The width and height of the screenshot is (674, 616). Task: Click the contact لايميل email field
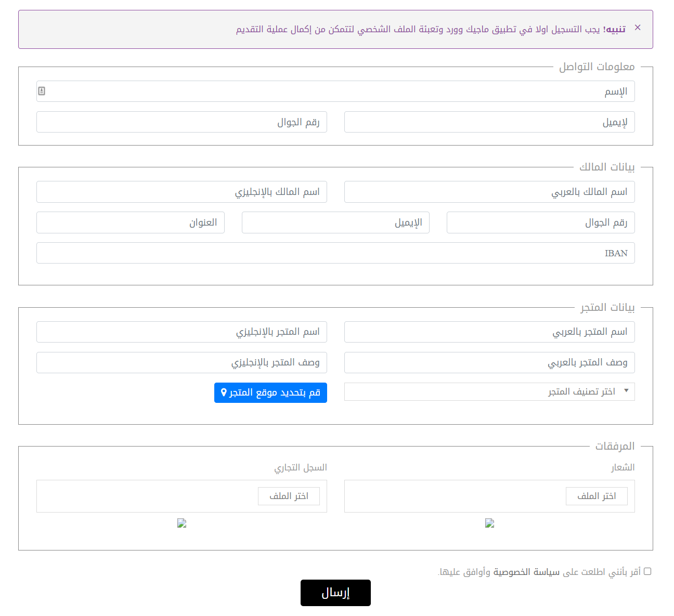[489, 122]
